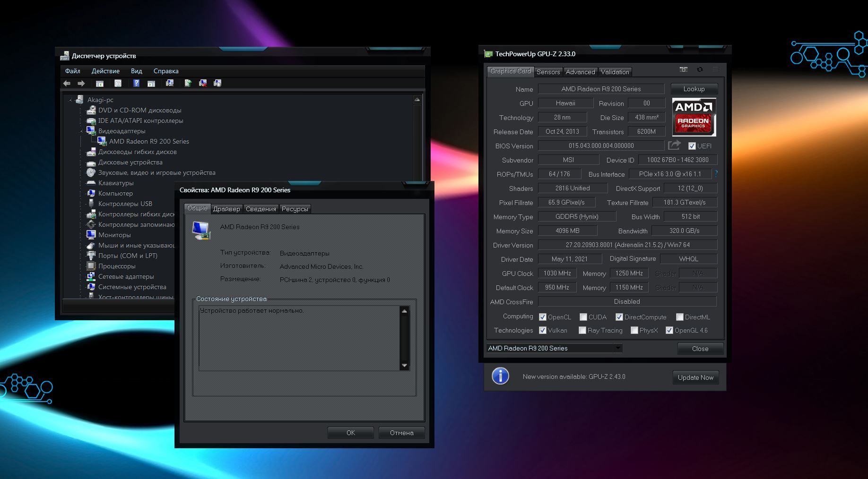Click the Update Now button
The image size is (868, 479).
[x=695, y=377]
